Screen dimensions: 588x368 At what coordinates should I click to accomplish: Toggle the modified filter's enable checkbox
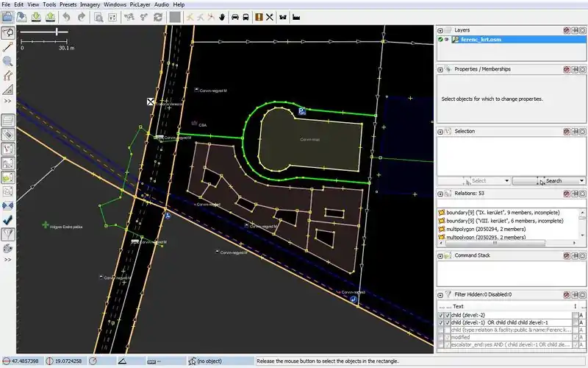[441, 336]
